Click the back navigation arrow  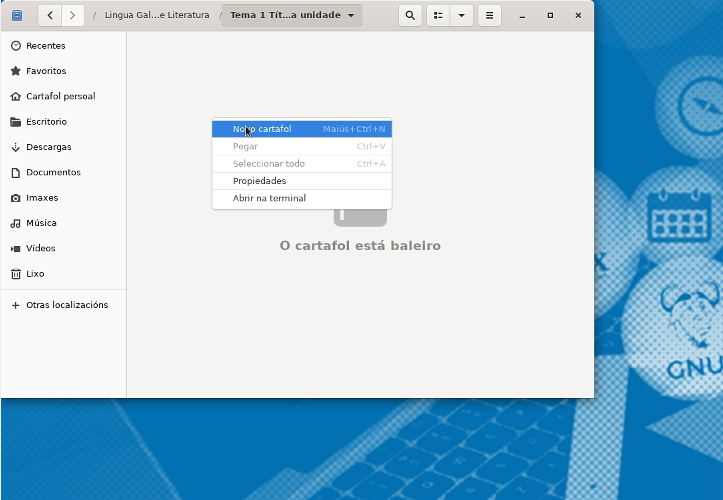(50, 16)
